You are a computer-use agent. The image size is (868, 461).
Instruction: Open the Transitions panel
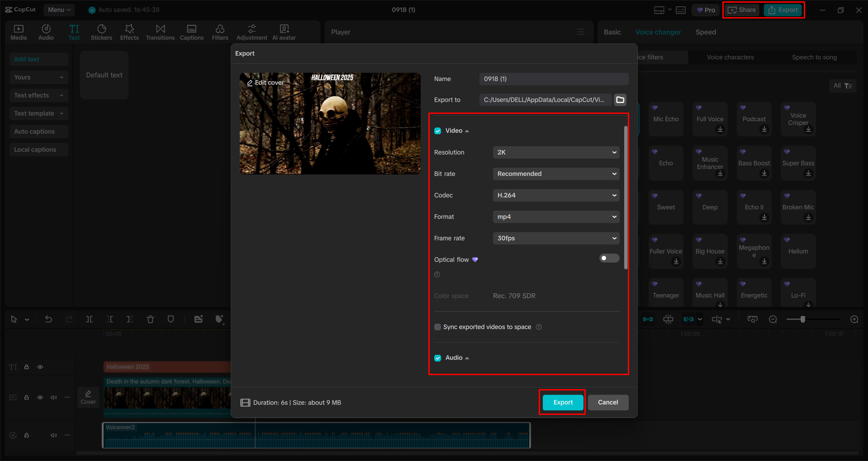(x=160, y=32)
